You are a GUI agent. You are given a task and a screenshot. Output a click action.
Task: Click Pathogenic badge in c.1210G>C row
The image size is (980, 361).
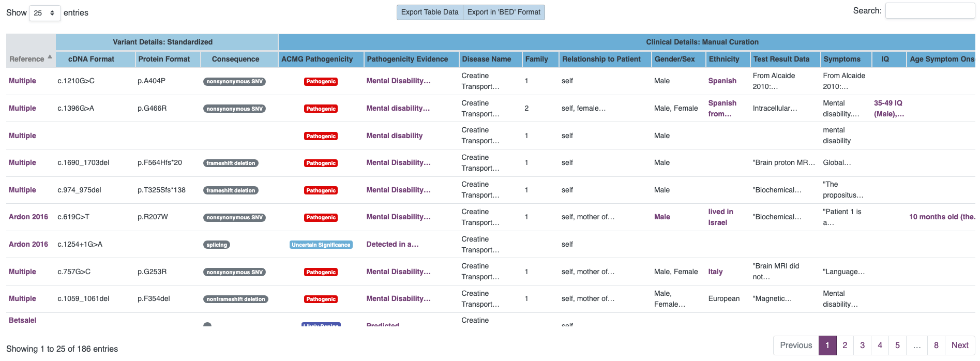[321, 81]
